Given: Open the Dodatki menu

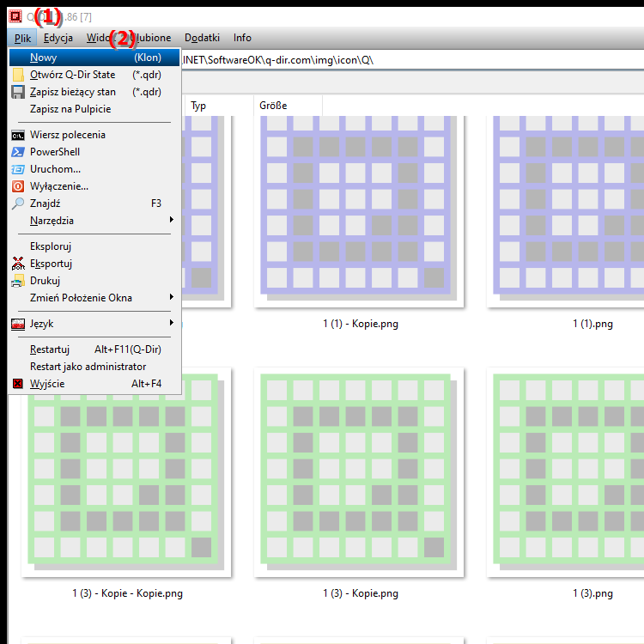Looking at the screenshot, I should (x=202, y=38).
